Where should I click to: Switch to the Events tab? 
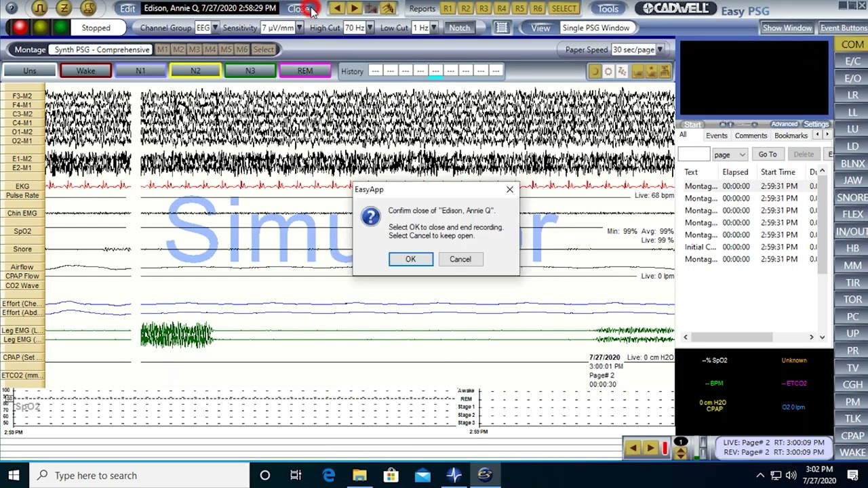pyautogui.click(x=716, y=136)
